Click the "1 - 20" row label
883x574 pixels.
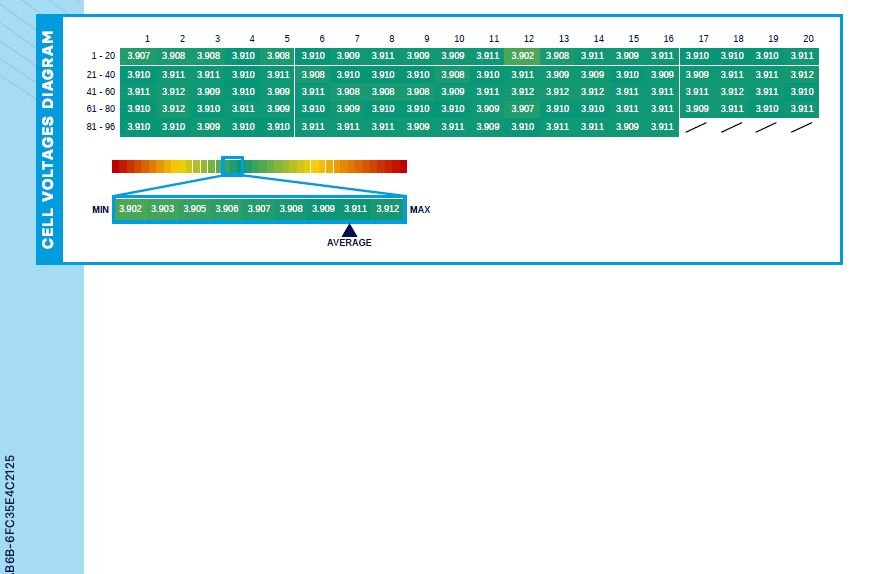[102, 56]
